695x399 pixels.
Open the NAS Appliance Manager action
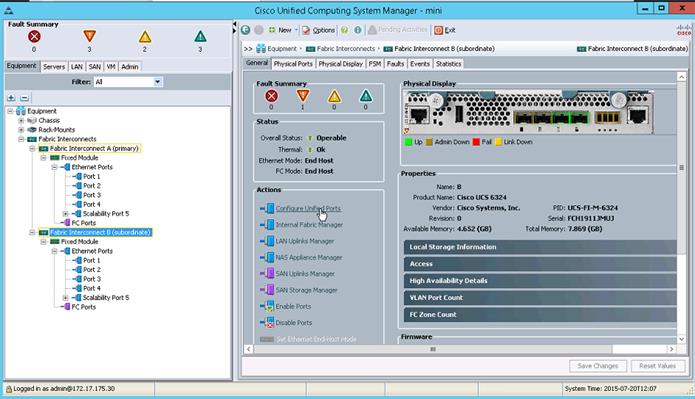(309, 258)
